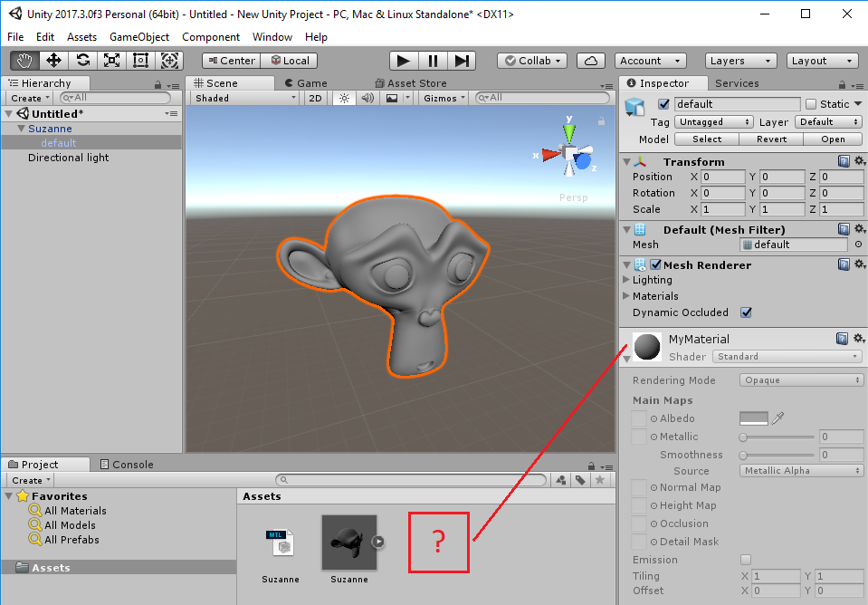Select the Hand tool
Screen dimensions: 868x605
pos(24,61)
